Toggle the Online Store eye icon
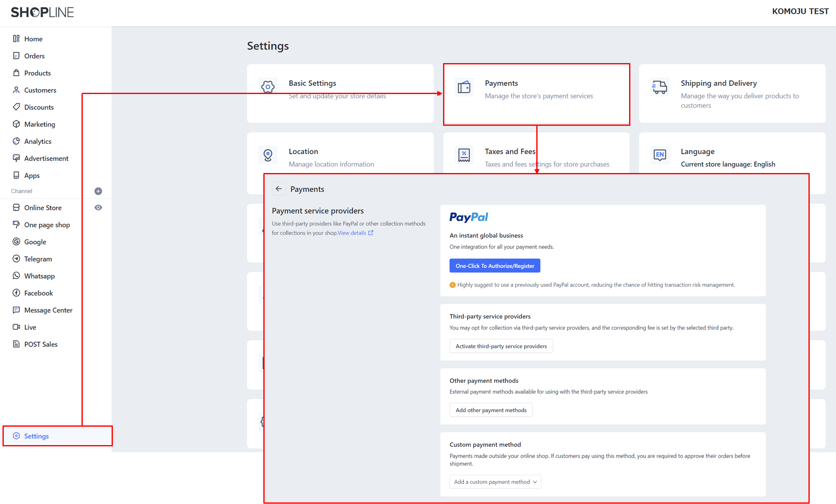The image size is (836, 504). (98, 208)
